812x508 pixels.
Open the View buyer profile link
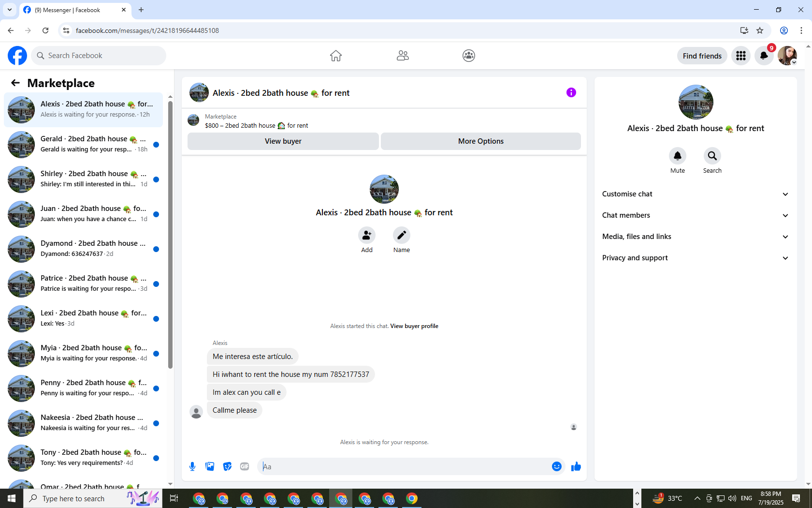pyautogui.click(x=414, y=326)
